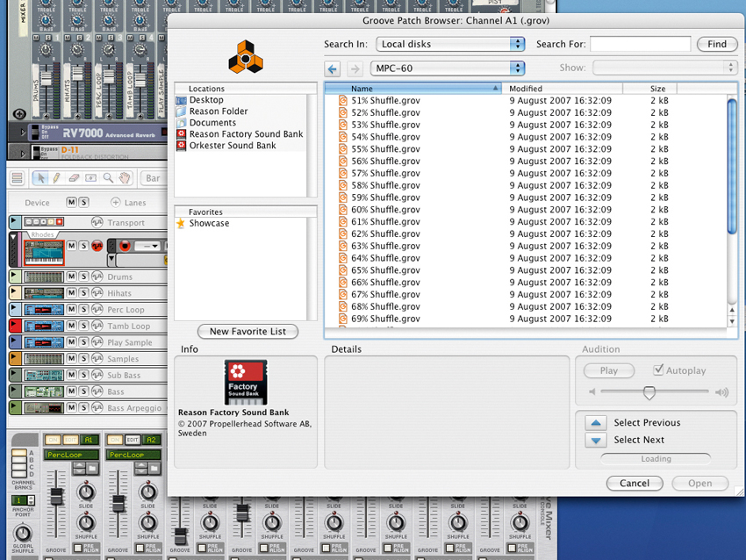Sort file list by Name column
The height and width of the screenshot is (560, 746).
pyautogui.click(x=412, y=89)
